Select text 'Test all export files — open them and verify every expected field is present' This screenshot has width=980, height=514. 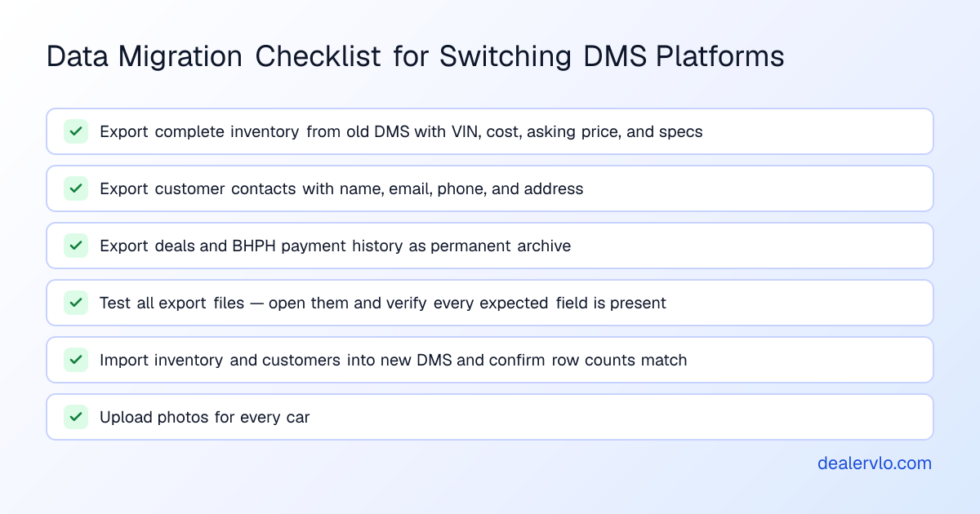click(x=383, y=303)
